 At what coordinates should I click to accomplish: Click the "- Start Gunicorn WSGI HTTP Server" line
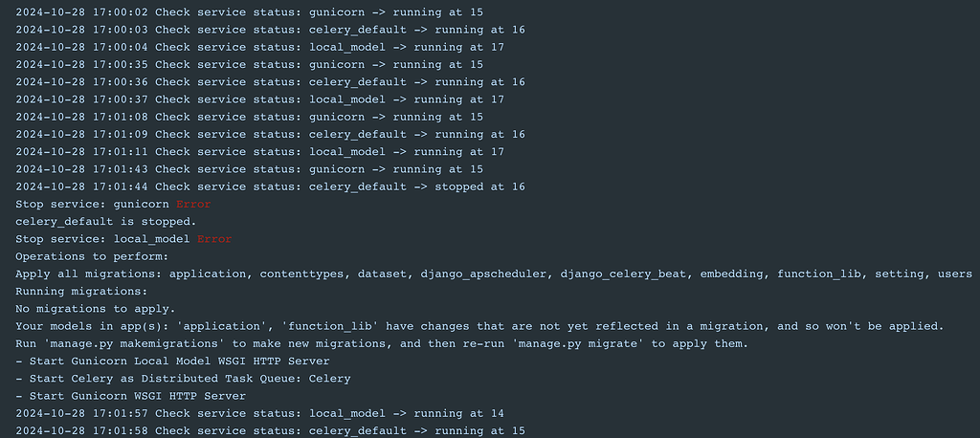click(130, 396)
